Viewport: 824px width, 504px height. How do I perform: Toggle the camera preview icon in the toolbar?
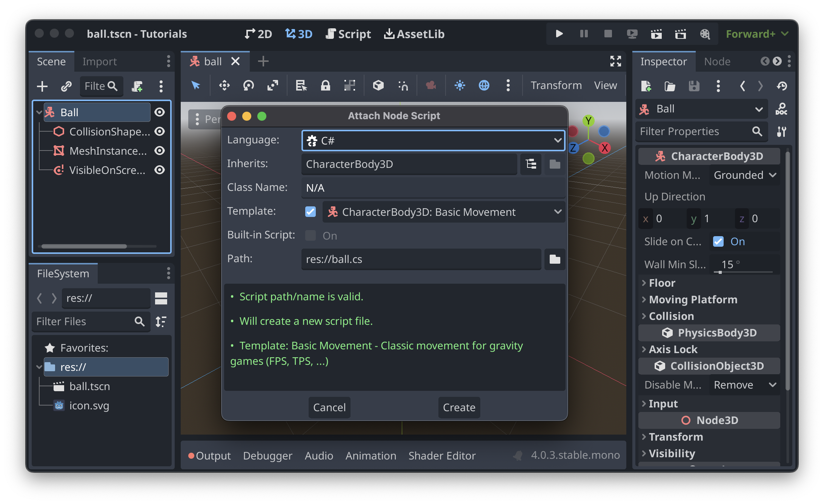coord(431,86)
